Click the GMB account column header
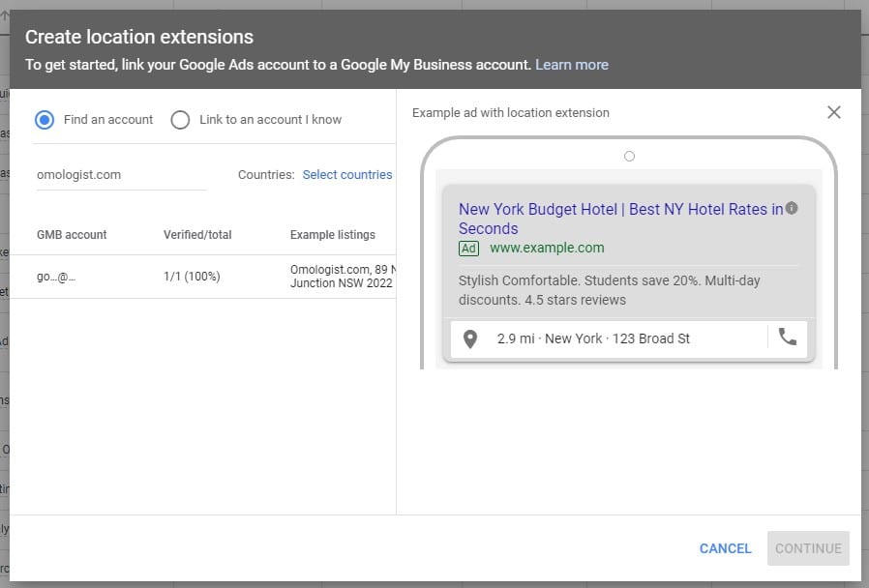 pos(72,235)
